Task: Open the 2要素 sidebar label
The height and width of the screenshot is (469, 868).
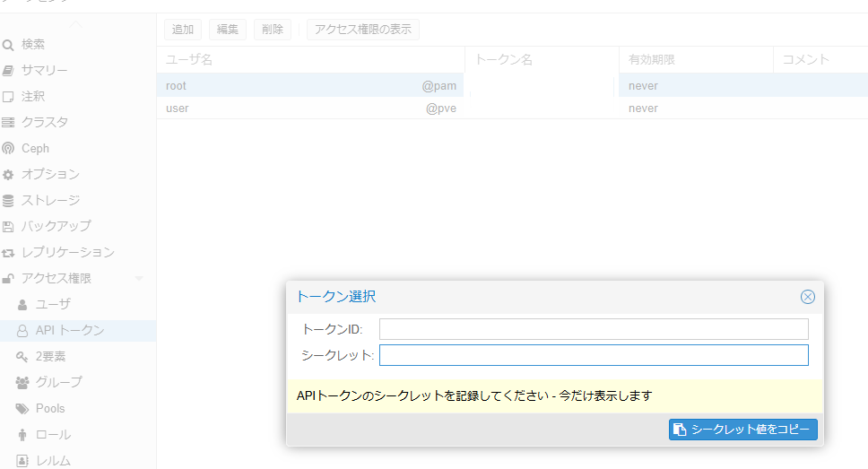Action: (x=51, y=356)
